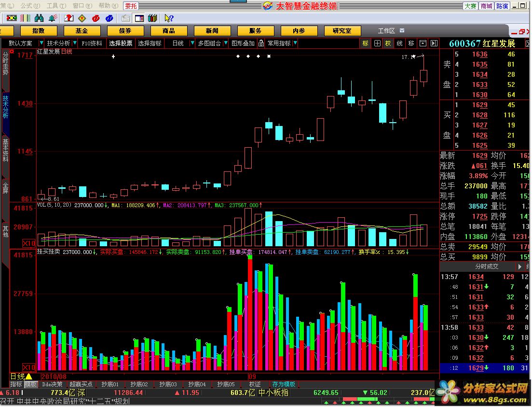This screenshot has width=532, height=407.
Task: Click the F10资料 toolbar button
Action: [92, 43]
